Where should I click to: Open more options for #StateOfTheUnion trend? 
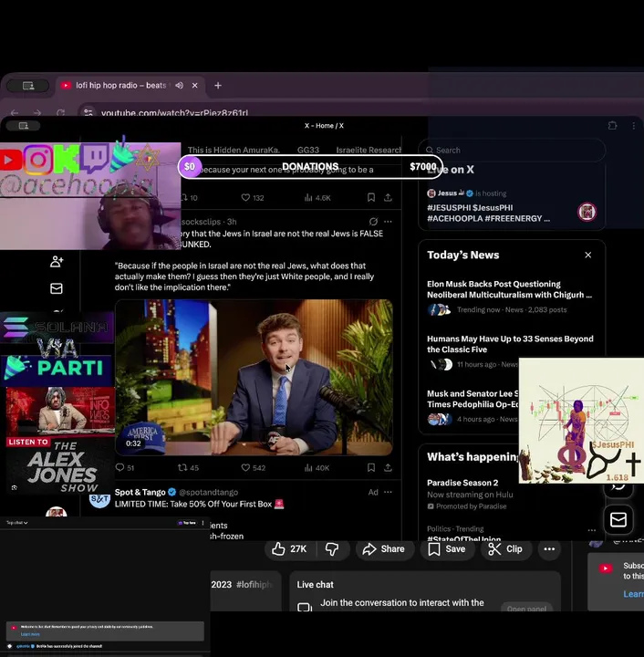(592, 530)
